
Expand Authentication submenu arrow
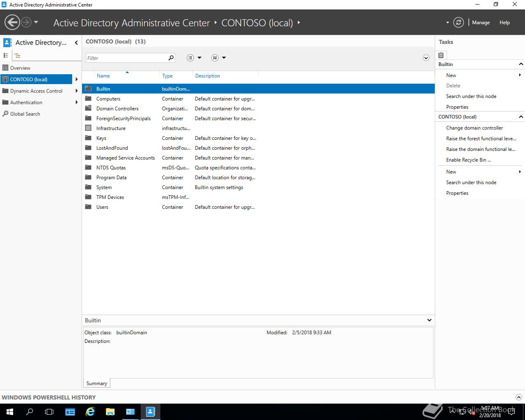(x=76, y=103)
